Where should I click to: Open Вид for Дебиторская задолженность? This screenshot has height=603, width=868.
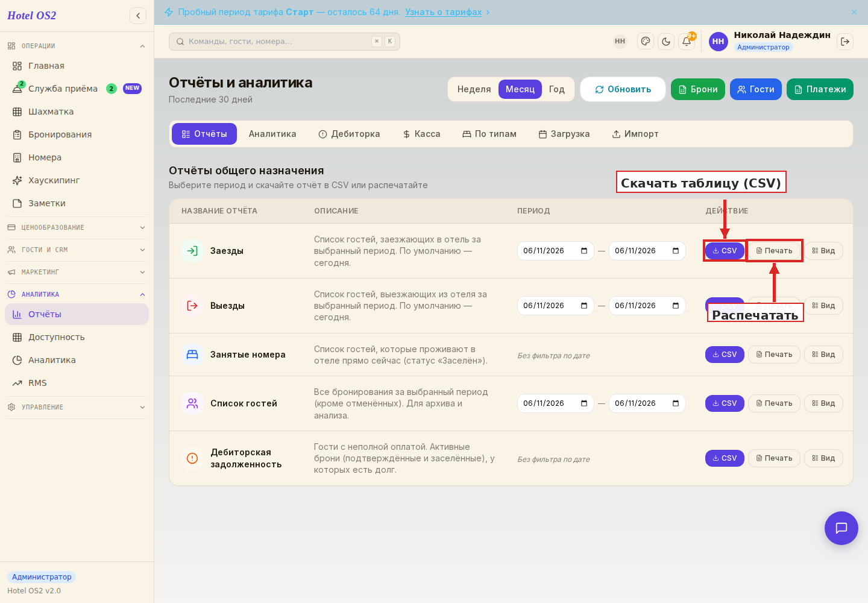[823, 458]
